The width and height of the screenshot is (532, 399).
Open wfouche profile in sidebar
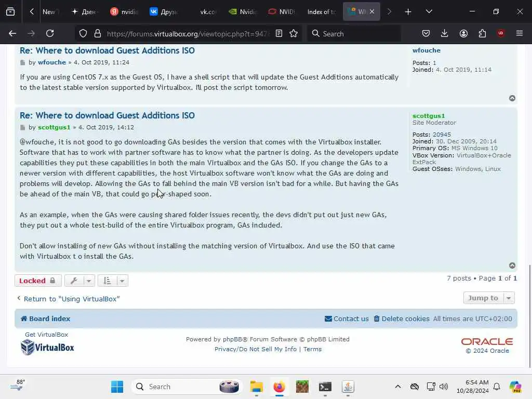pyautogui.click(x=427, y=50)
